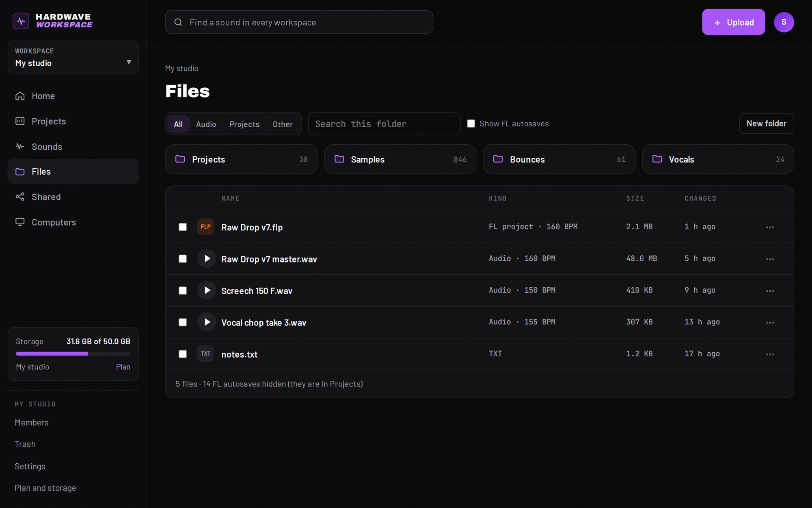
Task: Play Screech 150 F.wav
Action: pos(207,290)
